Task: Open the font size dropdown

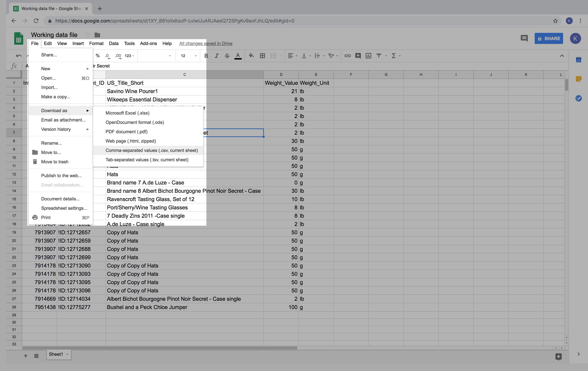Action: click(x=189, y=56)
